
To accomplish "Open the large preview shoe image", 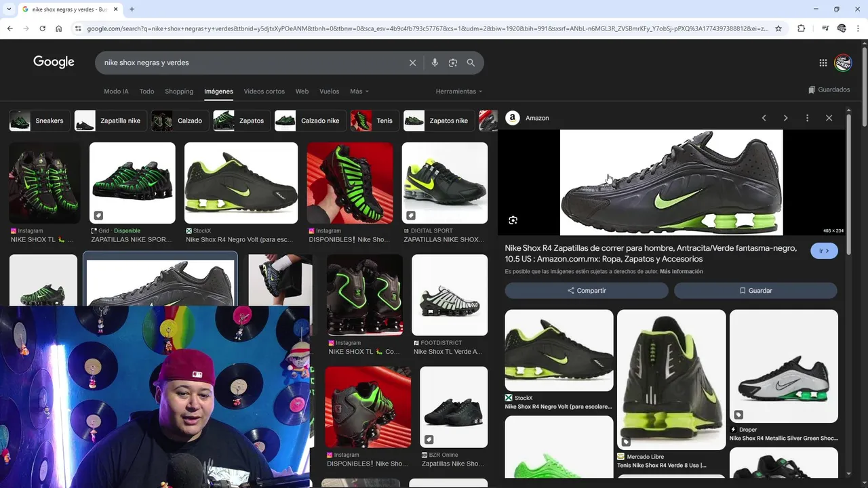I will [671, 182].
